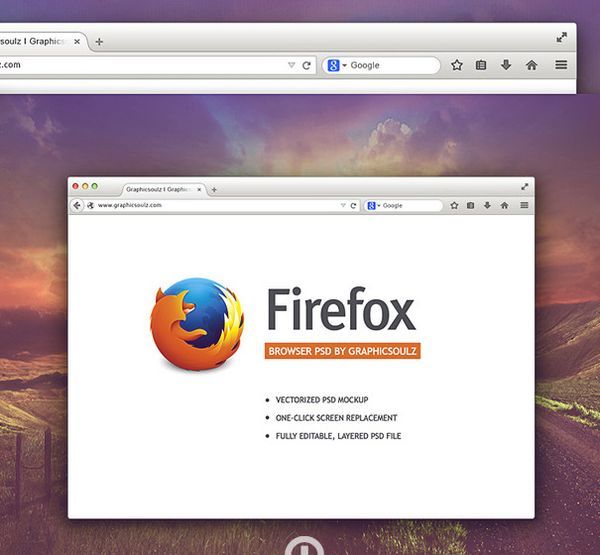Click "FULLY EDITABLE, LAYERED PSD FILE" text
600x555 pixels.
tap(338, 436)
